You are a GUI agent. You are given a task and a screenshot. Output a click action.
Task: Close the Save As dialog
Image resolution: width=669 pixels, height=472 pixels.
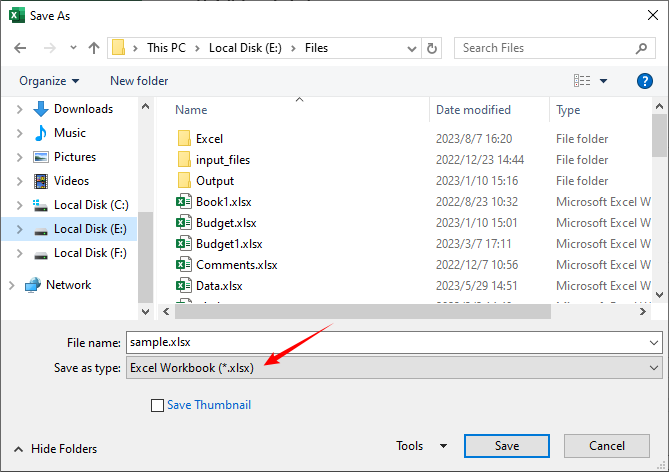652,16
